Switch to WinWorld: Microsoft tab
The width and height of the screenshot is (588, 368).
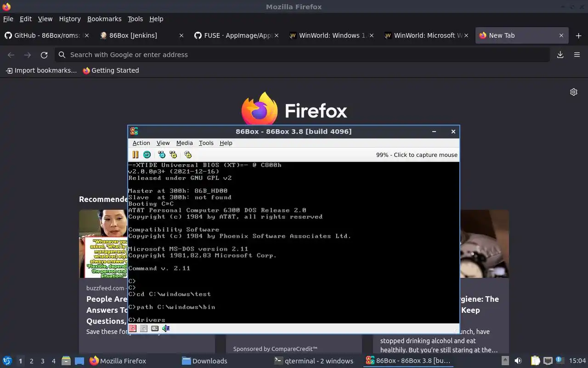[426, 35]
